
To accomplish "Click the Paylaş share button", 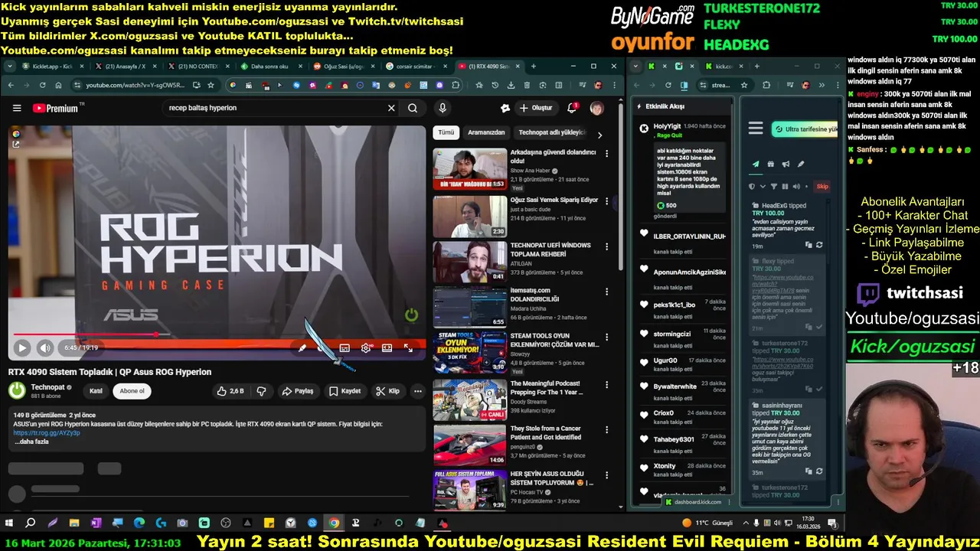I will click(297, 391).
